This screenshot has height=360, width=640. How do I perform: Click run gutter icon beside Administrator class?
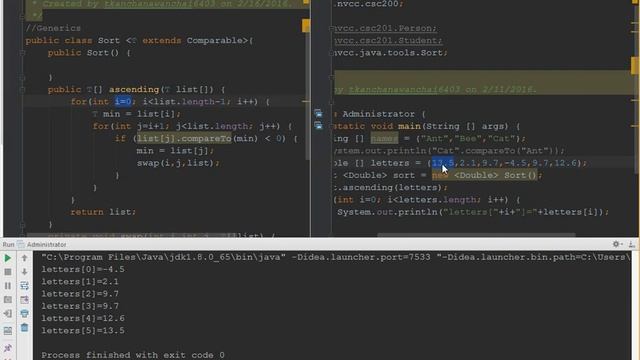pyautogui.click(x=318, y=113)
